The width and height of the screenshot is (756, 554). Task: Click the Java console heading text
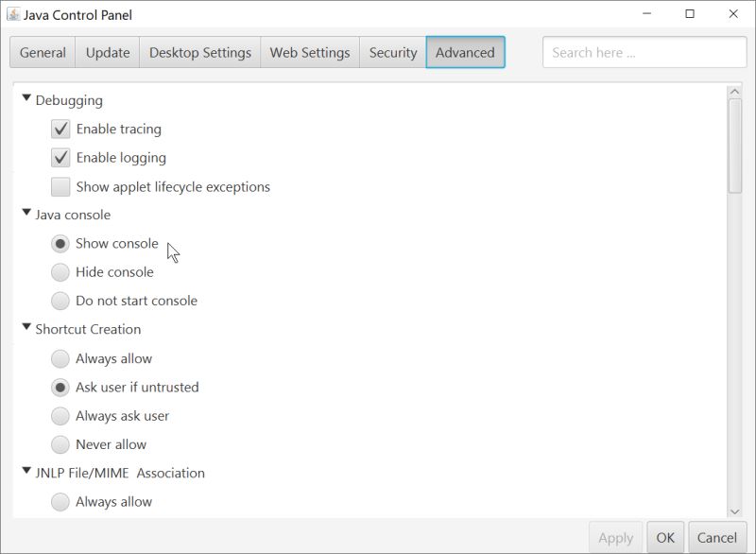tap(73, 215)
